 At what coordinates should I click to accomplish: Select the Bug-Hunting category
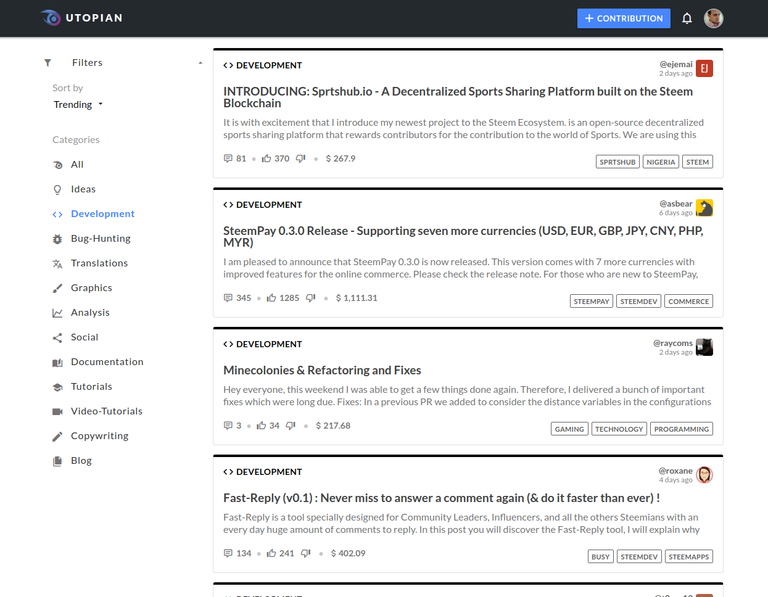100,239
